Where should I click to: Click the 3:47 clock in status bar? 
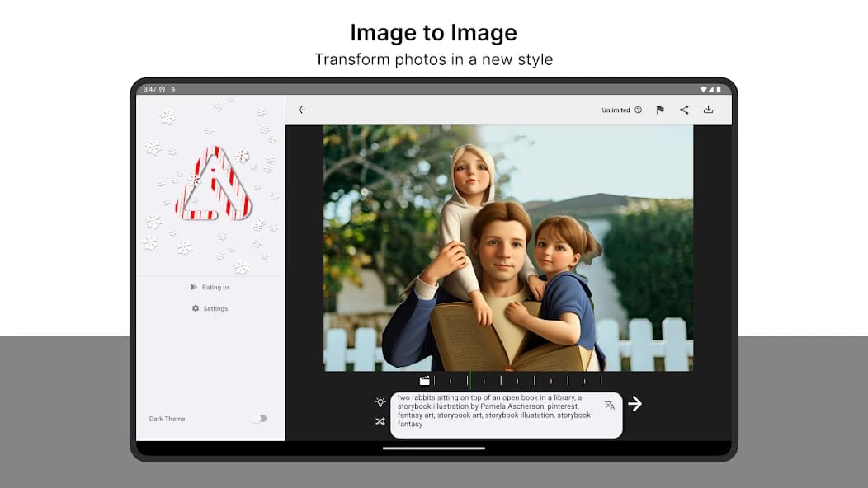click(x=149, y=89)
